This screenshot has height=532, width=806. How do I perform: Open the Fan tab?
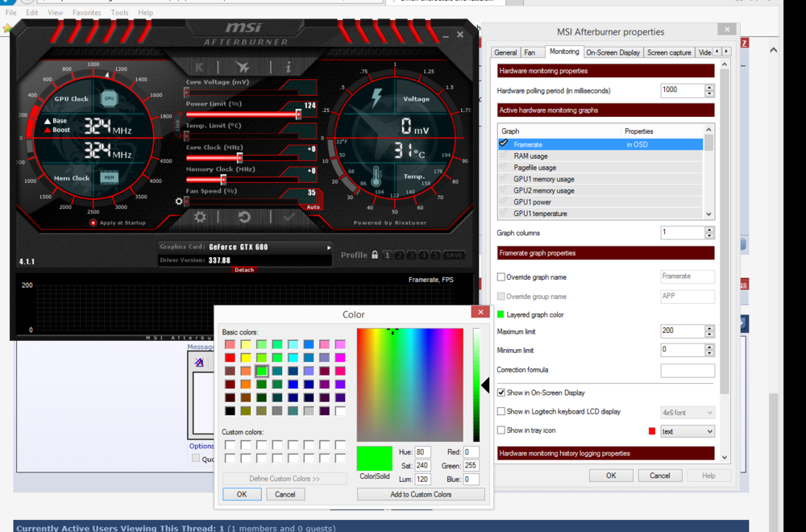point(530,52)
